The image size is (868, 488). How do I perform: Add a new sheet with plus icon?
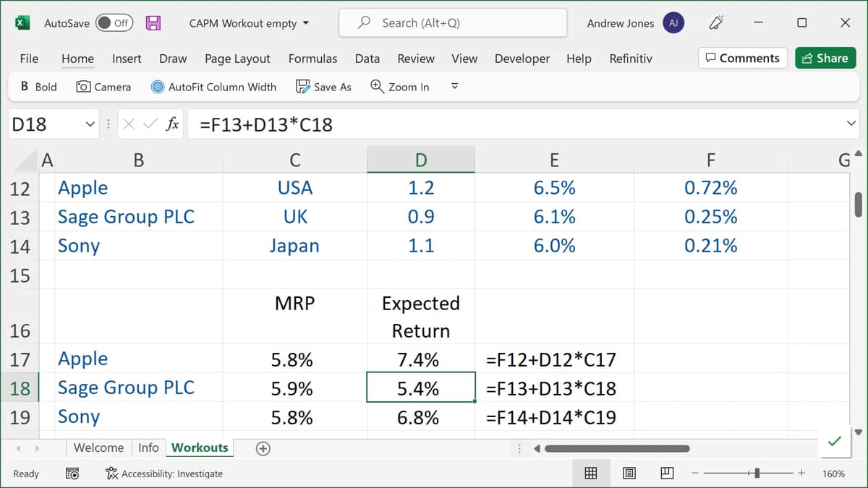tap(263, 448)
